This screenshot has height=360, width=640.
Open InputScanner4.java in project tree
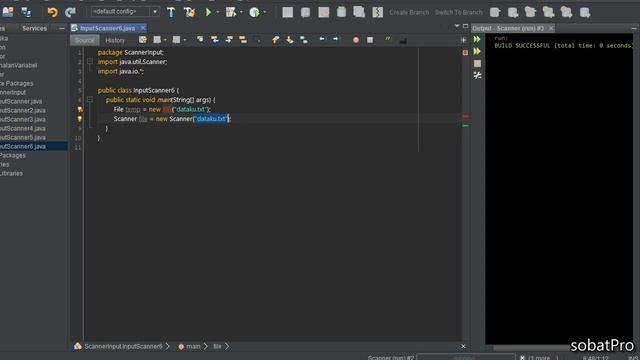[x=23, y=128]
